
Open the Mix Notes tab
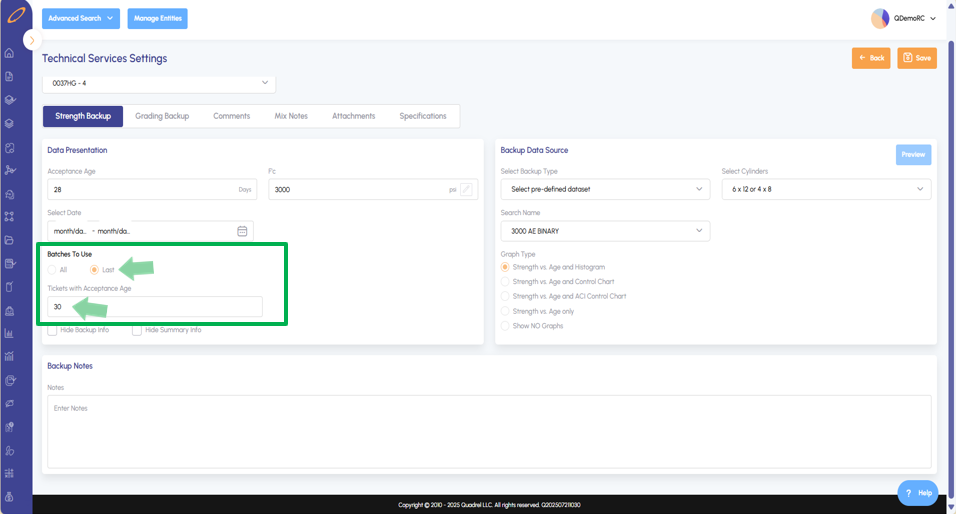(x=291, y=116)
